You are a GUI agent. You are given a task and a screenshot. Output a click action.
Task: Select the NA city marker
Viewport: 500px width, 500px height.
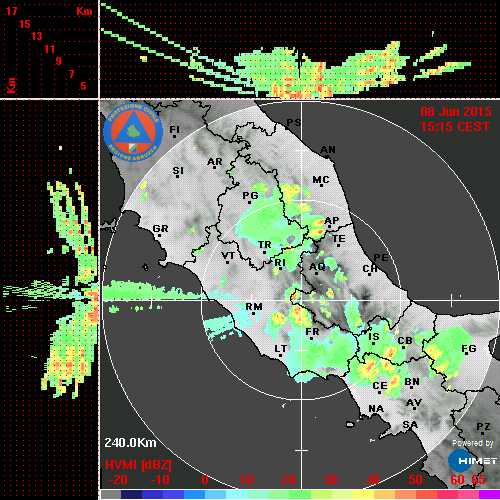(375, 415)
